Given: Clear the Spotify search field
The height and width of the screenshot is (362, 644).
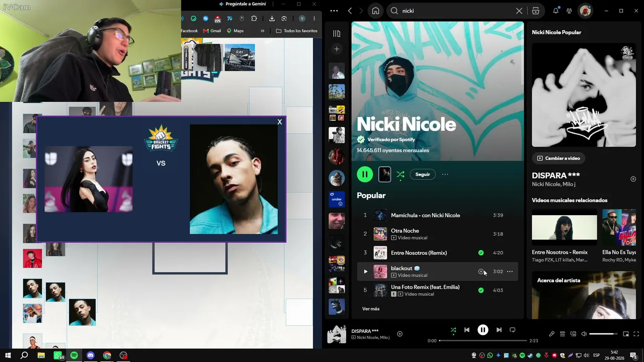Looking at the screenshot, I should click(x=519, y=11).
